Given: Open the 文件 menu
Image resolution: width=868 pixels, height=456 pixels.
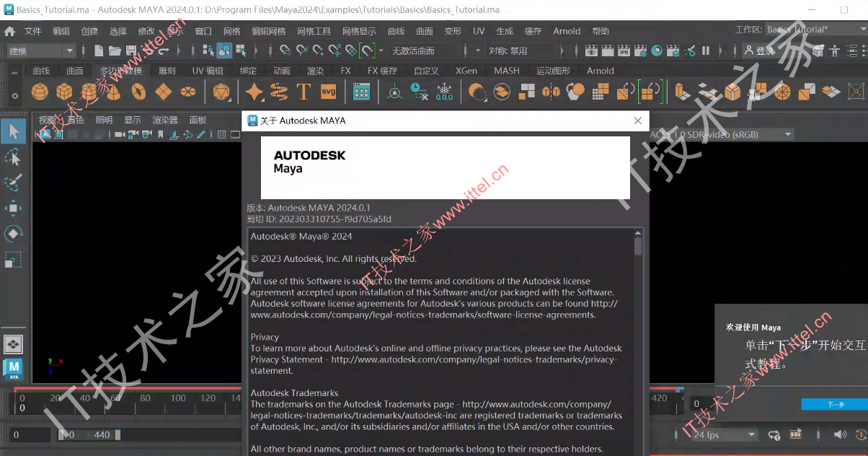Looking at the screenshot, I should tap(33, 31).
